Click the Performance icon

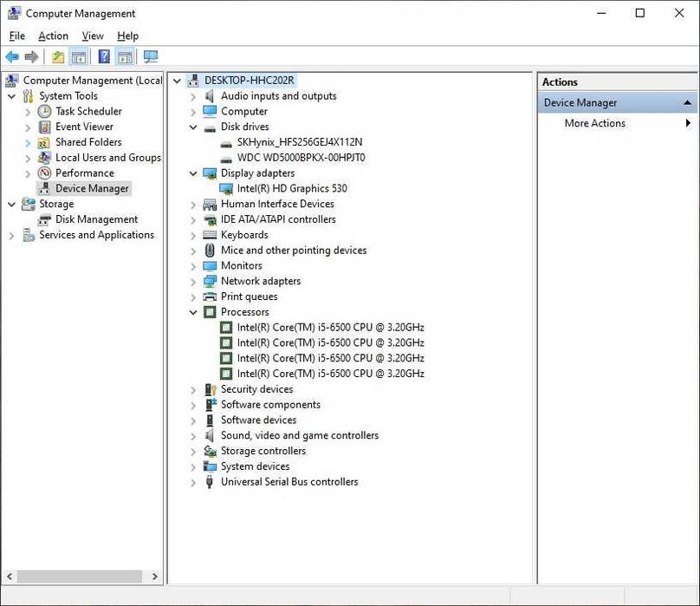tap(45, 173)
